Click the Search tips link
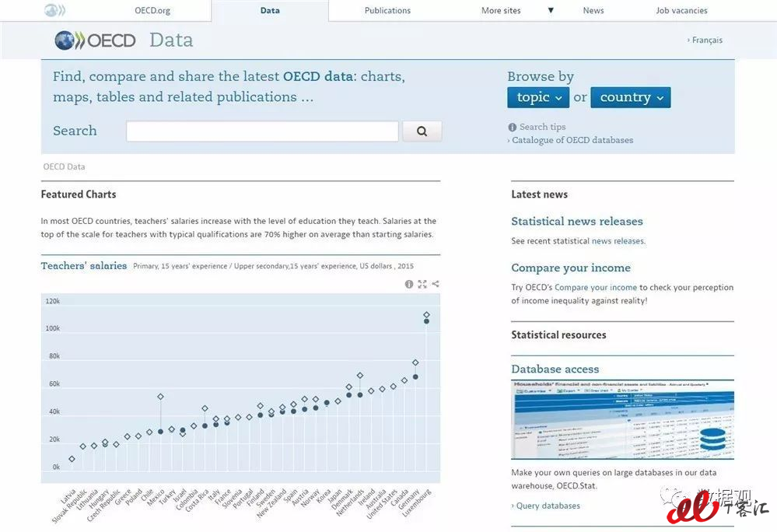 pyautogui.click(x=543, y=127)
